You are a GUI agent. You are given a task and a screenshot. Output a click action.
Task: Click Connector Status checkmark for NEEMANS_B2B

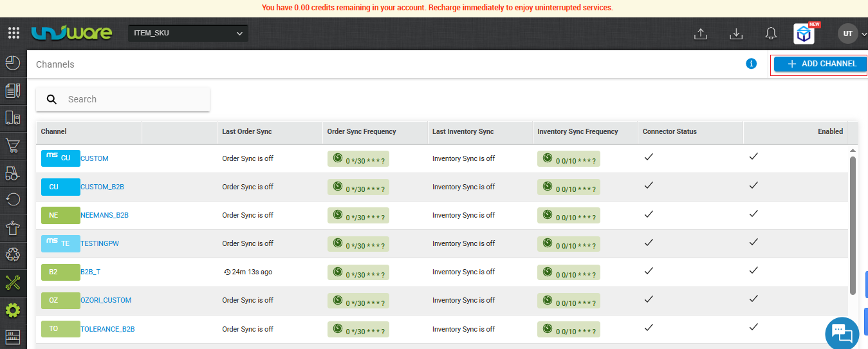649,213
